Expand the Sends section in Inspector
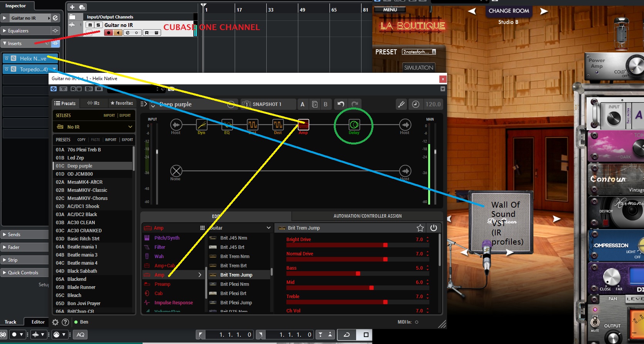Screen dimensions: 644x344 pos(14,235)
